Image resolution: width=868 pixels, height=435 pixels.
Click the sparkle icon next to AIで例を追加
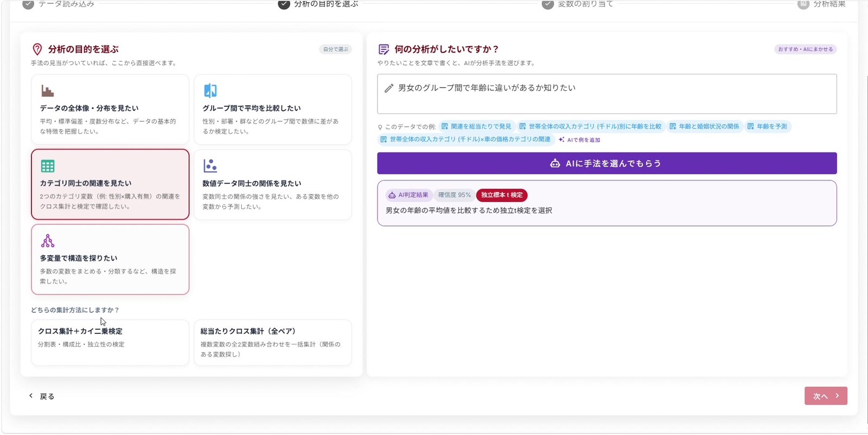561,140
